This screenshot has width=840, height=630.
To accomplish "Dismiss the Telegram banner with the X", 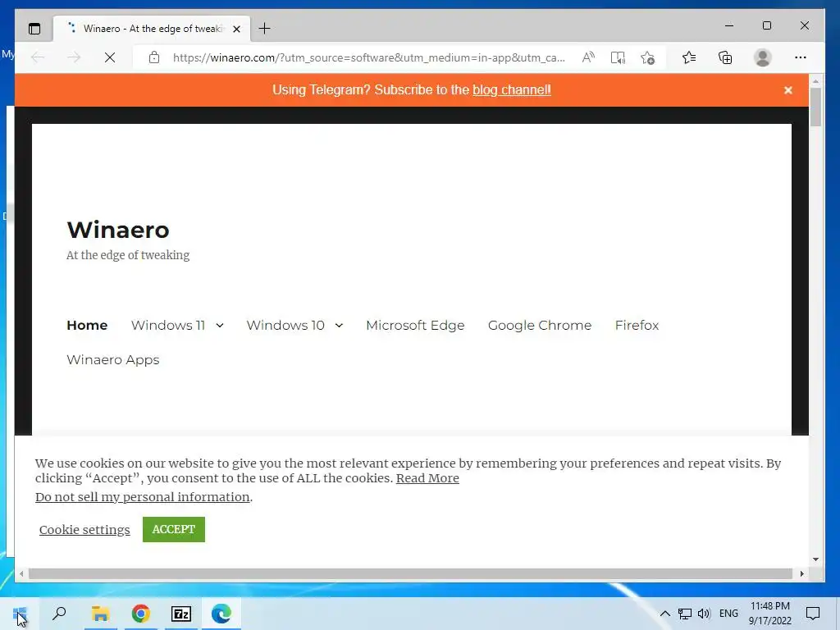I will [x=788, y=90].
